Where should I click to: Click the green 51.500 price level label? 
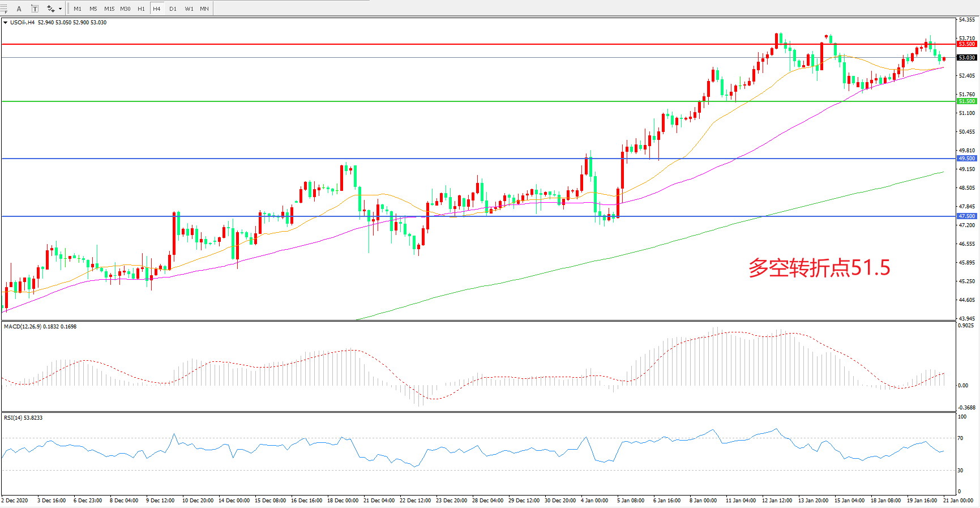(x=966, y=101)
